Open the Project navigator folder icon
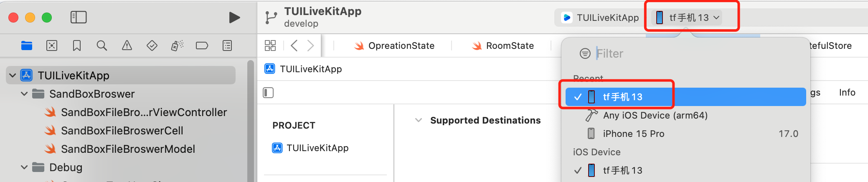This screenshot has width=868, height=182. 27,45
